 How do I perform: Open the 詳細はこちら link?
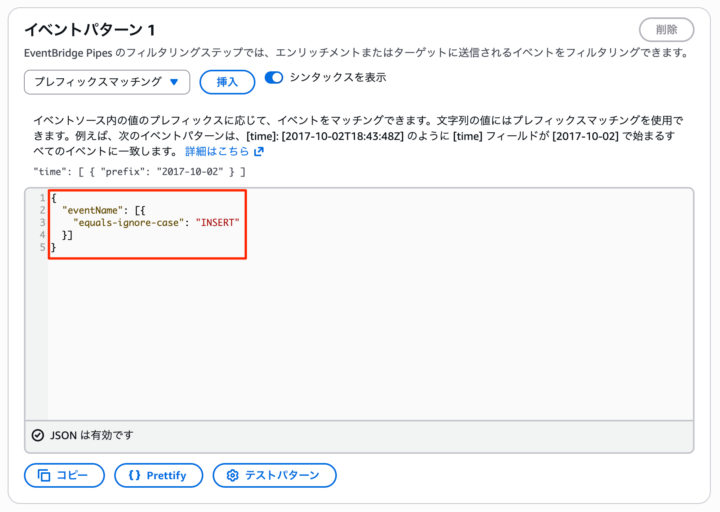click(x=217, y=151)
